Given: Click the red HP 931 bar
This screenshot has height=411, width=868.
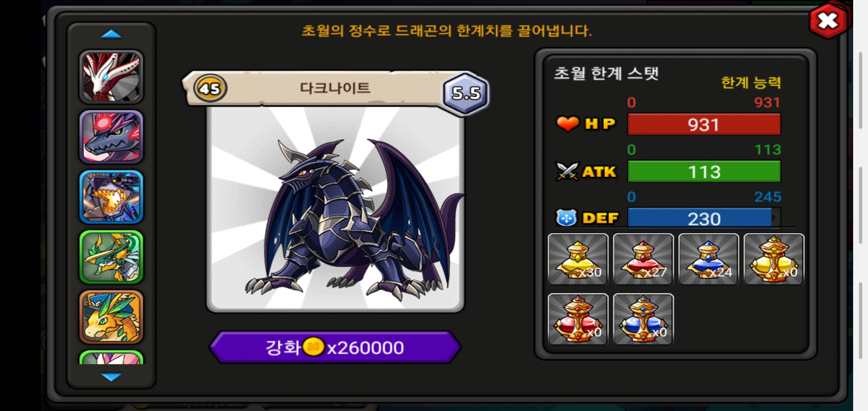Looking at the screenshot, I should [704, 124].
